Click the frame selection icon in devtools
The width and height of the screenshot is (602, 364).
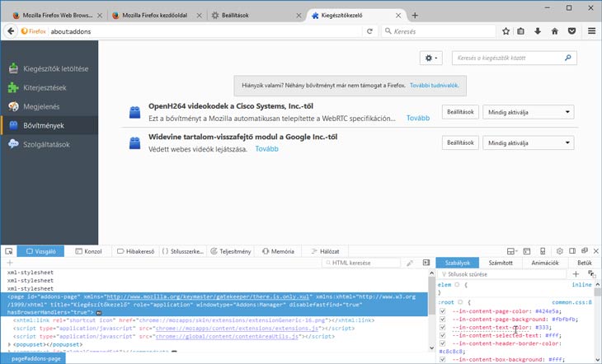tap(512, 251)
